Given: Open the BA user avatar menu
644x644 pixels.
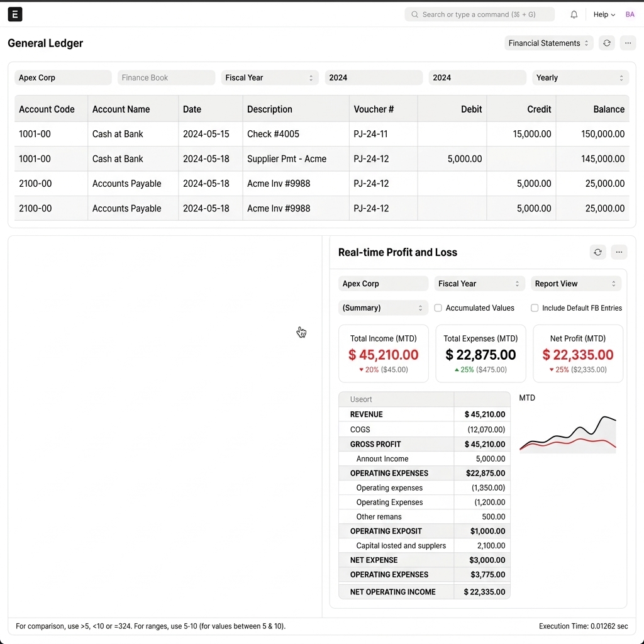Looking at the screenshot, I should [x=630, y=14].
